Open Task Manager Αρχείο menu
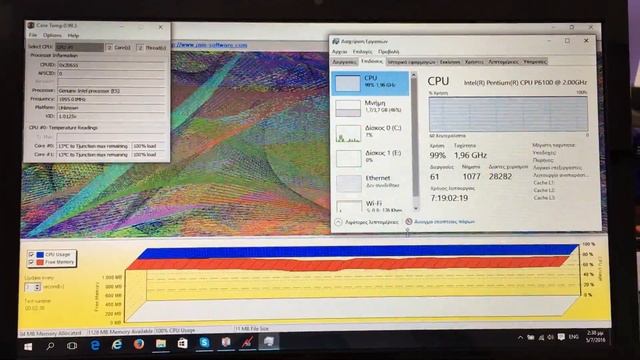The width and height of the screenshot is (640, 360). 339,52
